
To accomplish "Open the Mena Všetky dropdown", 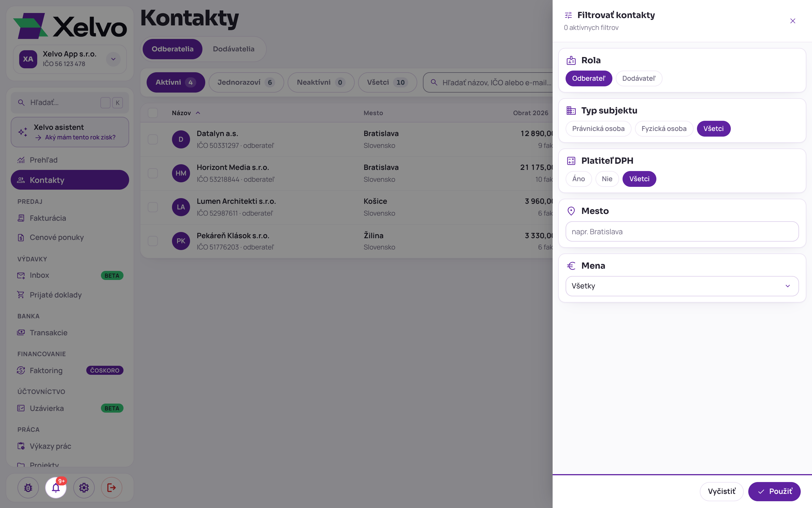I will (x=682, y=286).
